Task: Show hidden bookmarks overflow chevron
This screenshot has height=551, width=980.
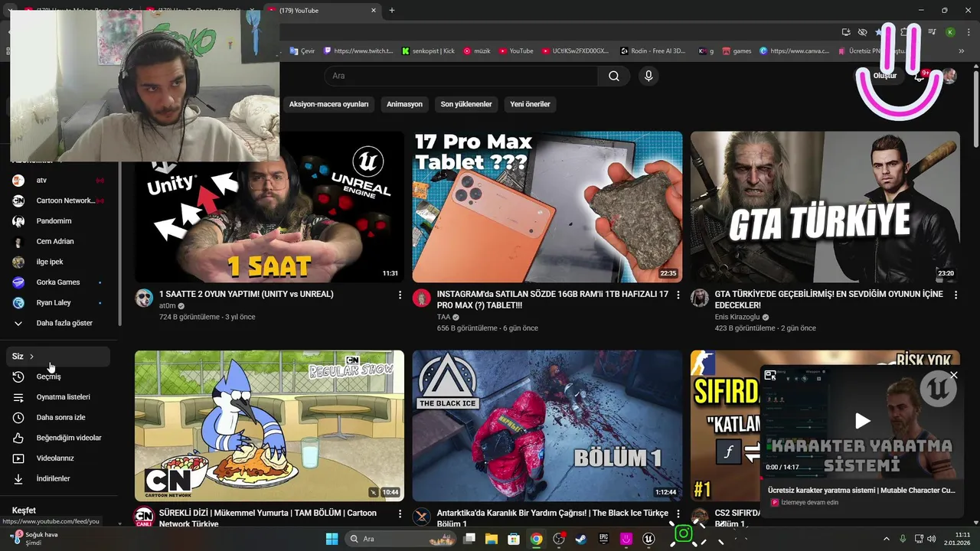Action: 962,51
